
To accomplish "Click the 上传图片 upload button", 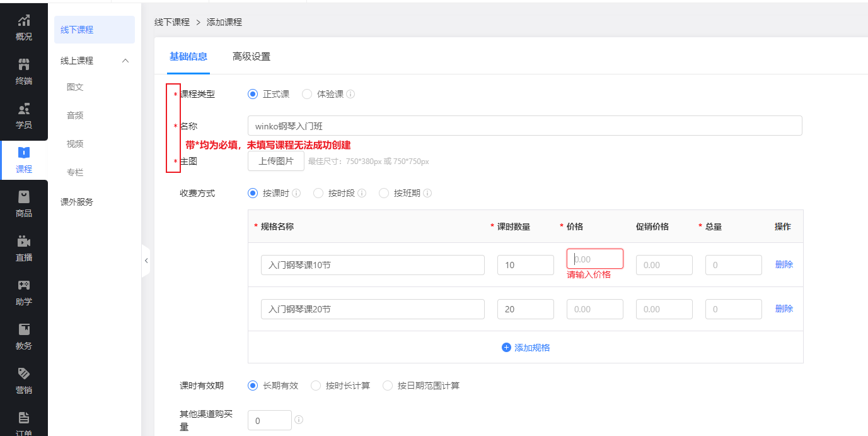I will (276, 161).
